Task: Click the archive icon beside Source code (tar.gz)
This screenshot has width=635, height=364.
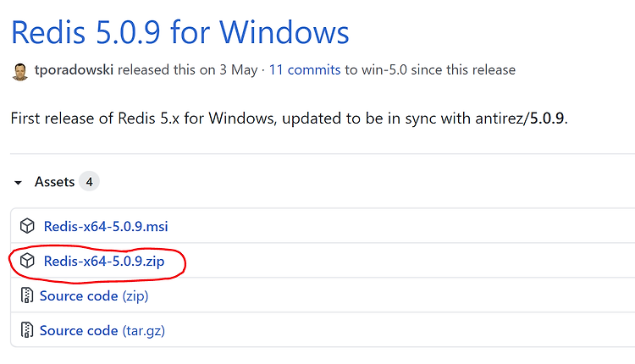Action: [x=27, y=330]
